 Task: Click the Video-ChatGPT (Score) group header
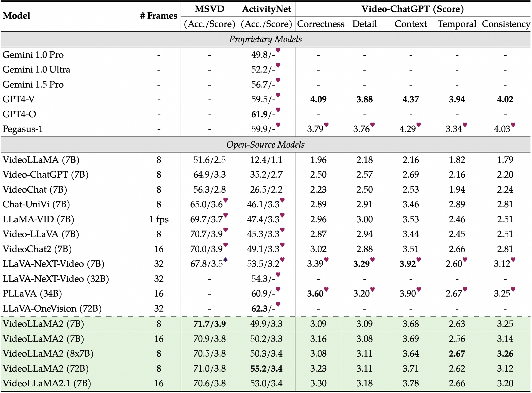(412, 9)
